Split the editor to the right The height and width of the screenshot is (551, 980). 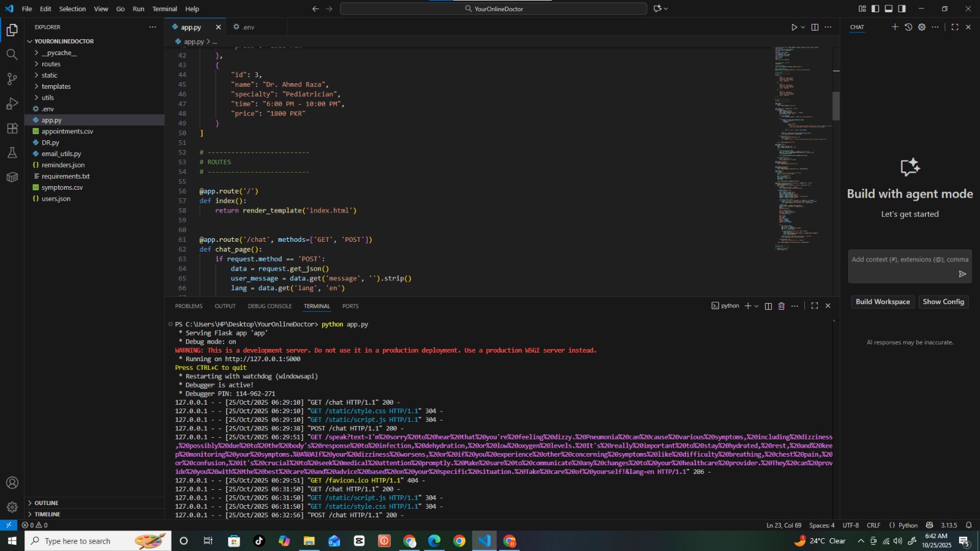click(815, 27)
